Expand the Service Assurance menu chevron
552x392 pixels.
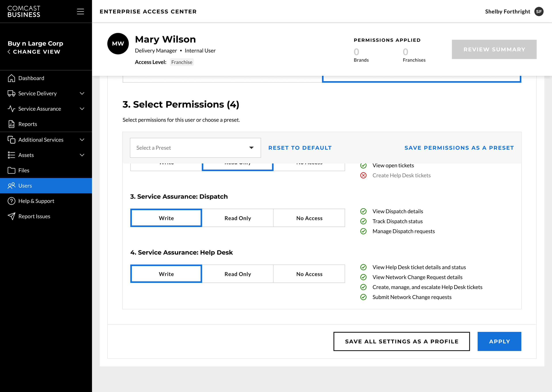click(82, 109)
